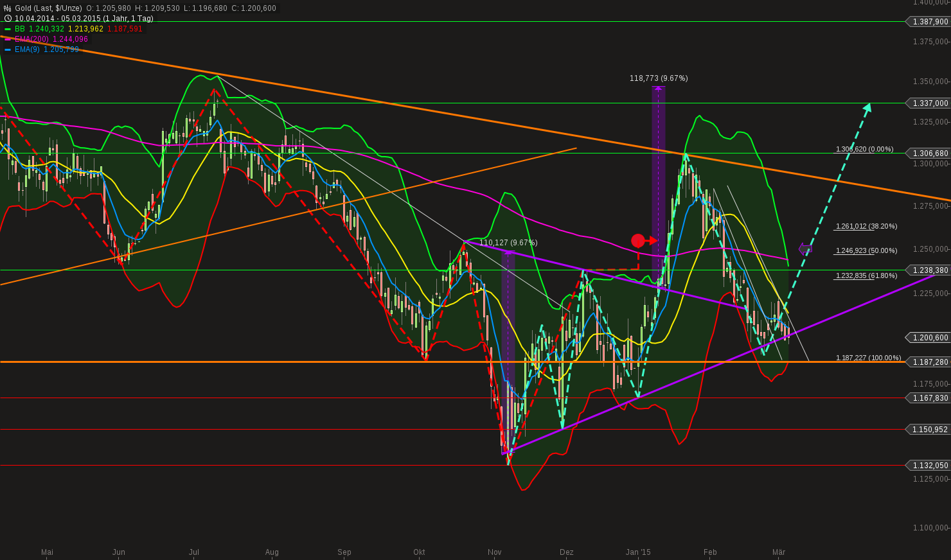Click the lower band value '1.187,591'
Image resolution: width=951 pixels, height=560 pixels.
click(x=125, y=29)
